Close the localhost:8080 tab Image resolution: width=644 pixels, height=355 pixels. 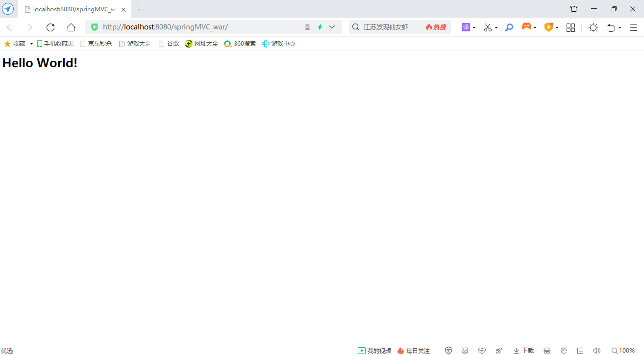tap(124, 9)
